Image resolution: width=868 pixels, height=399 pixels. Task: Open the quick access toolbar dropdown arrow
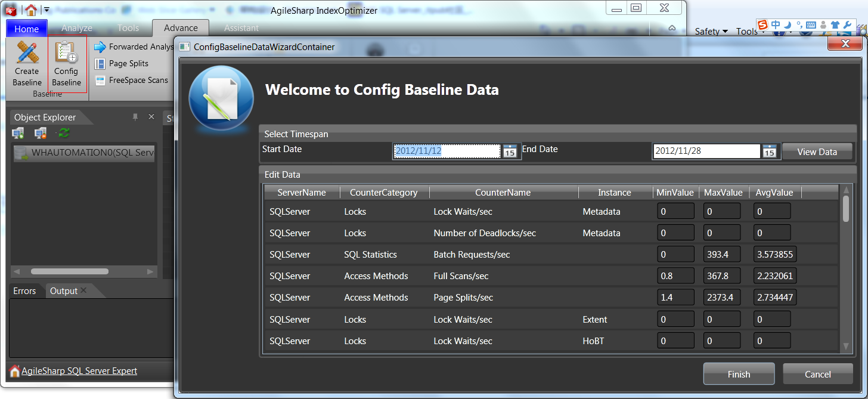[x=46, y=10]
